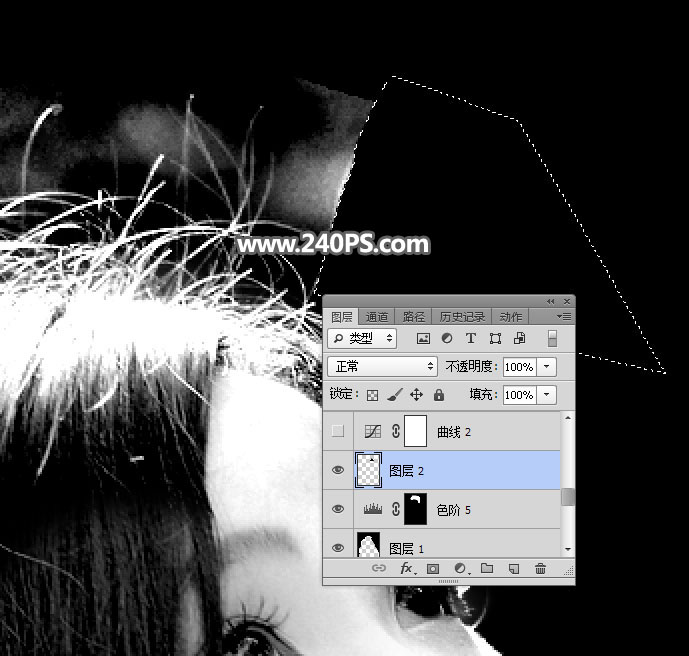The image size is (689, 656).
Task: Create new fill or adjustment layer
Action: (x=461, y=569)
